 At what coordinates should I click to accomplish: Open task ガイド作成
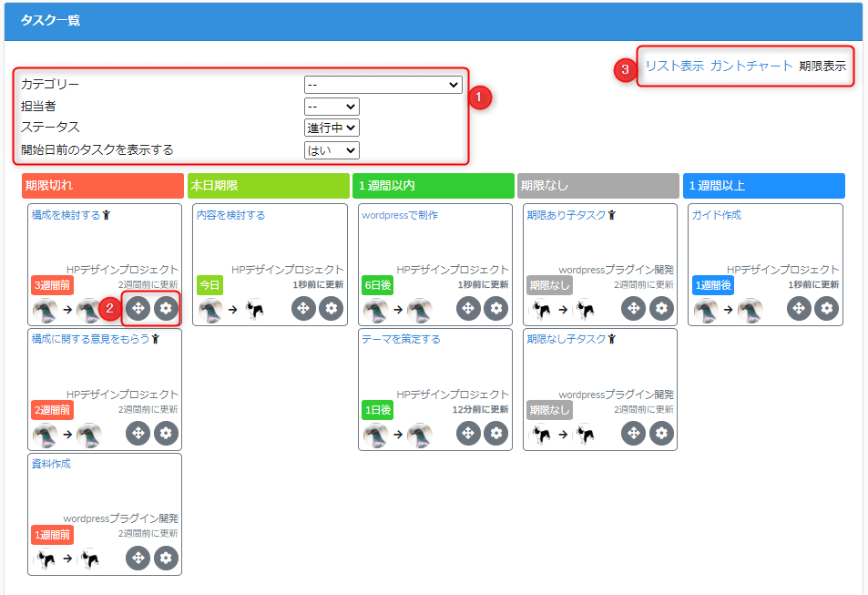click(x=716, y=215)
